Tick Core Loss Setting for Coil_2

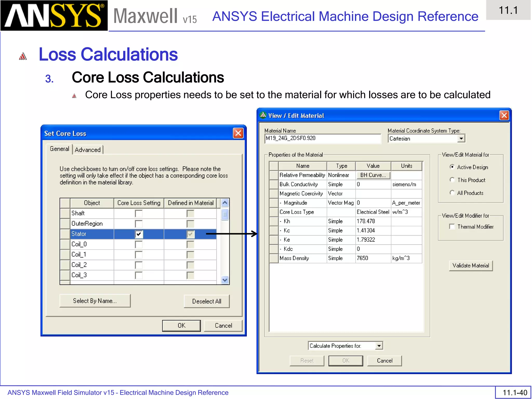pyautogui.click(x=139, y=265)
